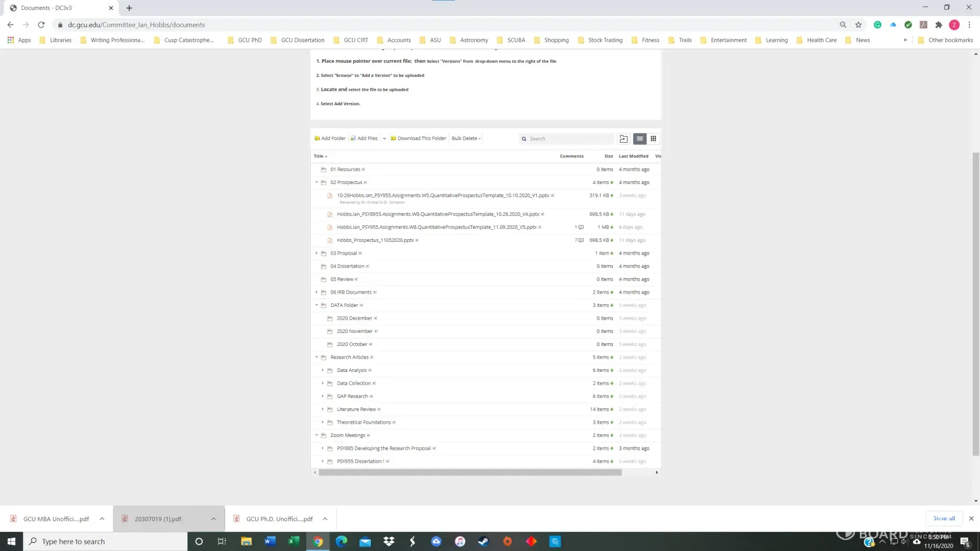The width and height of the screenshot is (980, 551).
Task: Click comment icon on the V5.pptx row
Action: pos(580,227)
